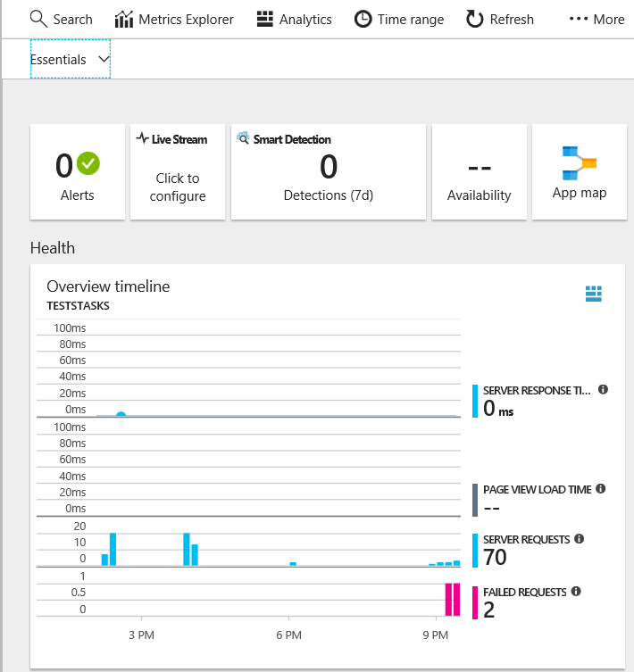
Task: Click the Search magnifier icon
Action: (38, 19)
